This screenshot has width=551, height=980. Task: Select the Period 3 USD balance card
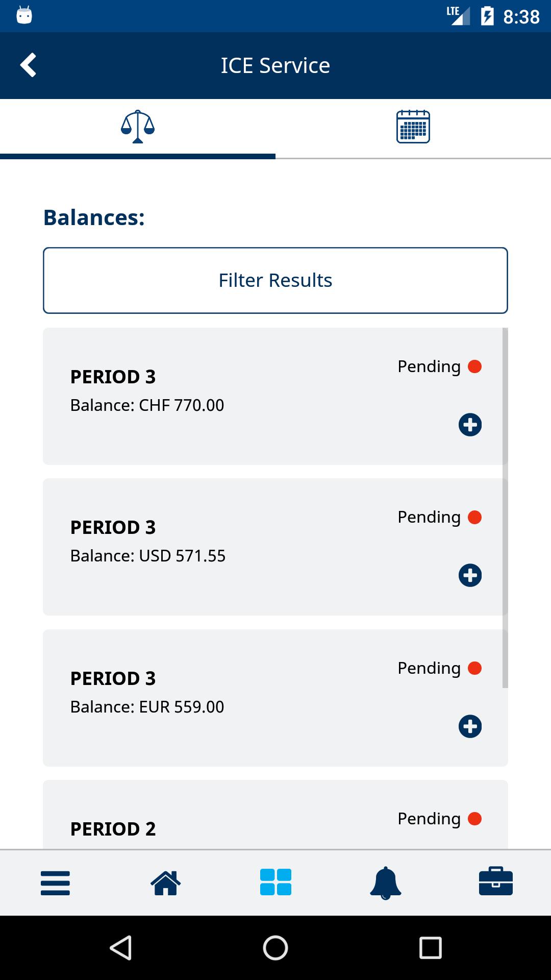coord(273,547)
